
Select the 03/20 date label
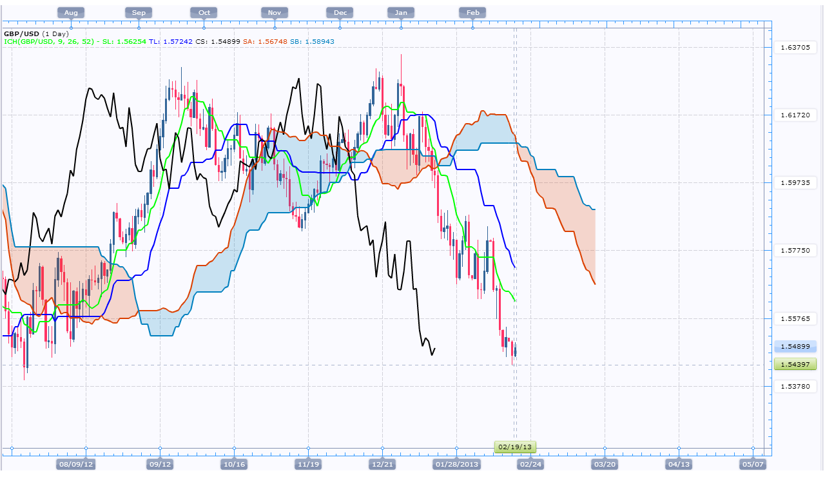[605, 464]
